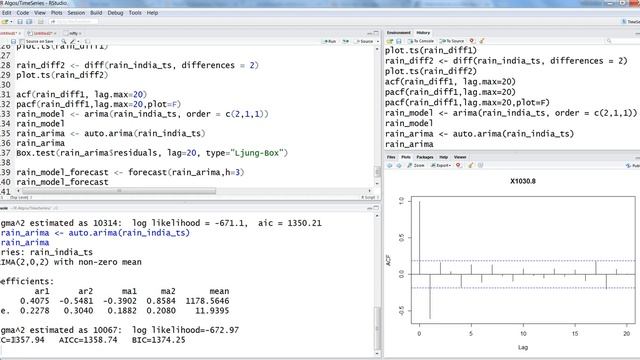
Task: Click the Find/Replace magnifier icon in editor
Action: (x=64, y=41)
